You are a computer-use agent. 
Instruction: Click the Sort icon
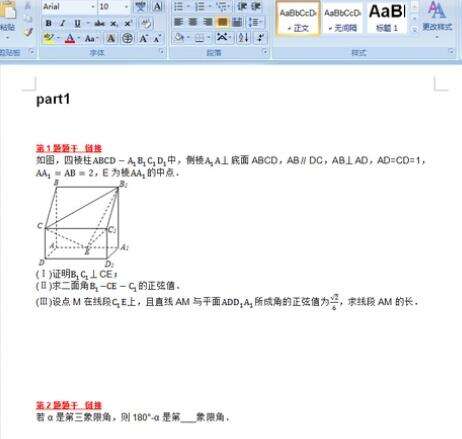point(244,38)
